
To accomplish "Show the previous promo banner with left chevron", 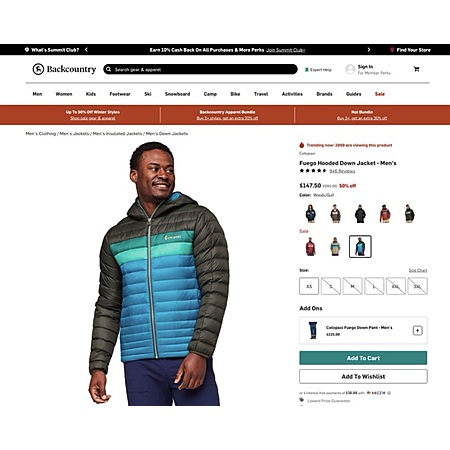I will point(86,50).
